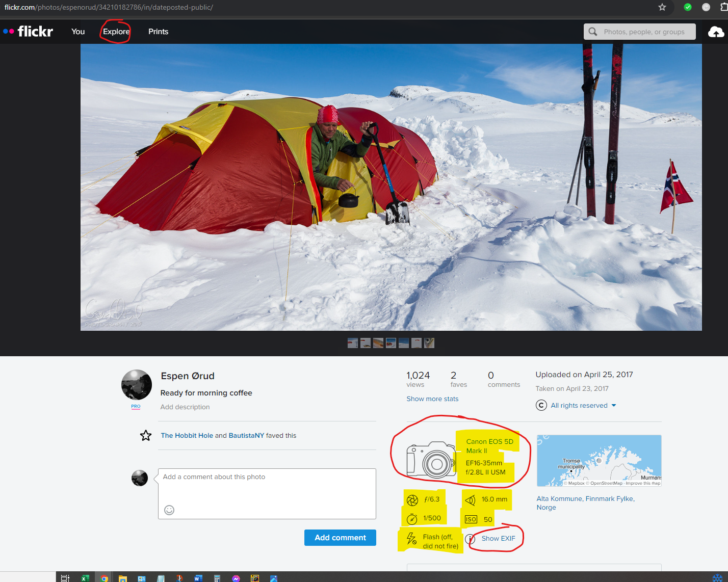Go to the Prints tab

[158, 32]
